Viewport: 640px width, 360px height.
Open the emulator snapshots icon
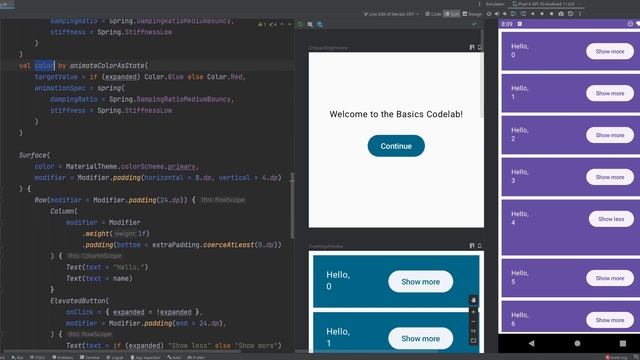[571, 14]
